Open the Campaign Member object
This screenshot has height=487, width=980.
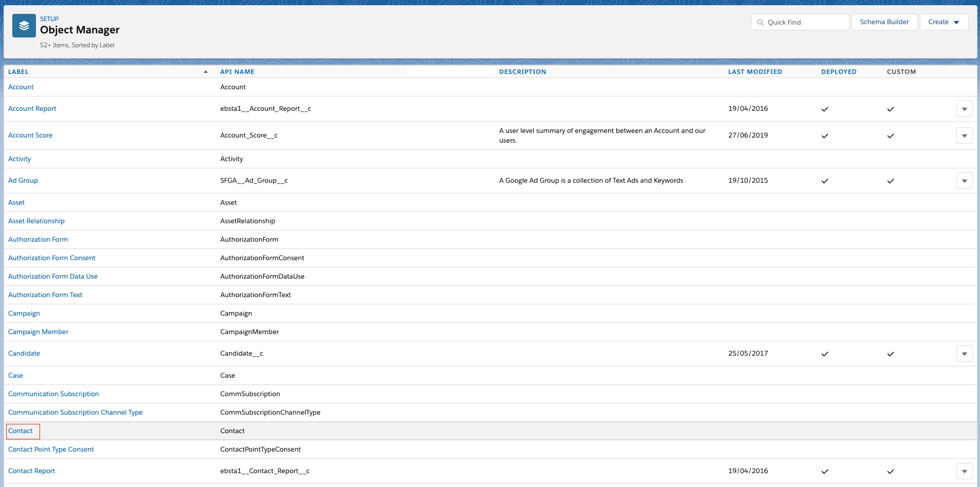point(39,332)
